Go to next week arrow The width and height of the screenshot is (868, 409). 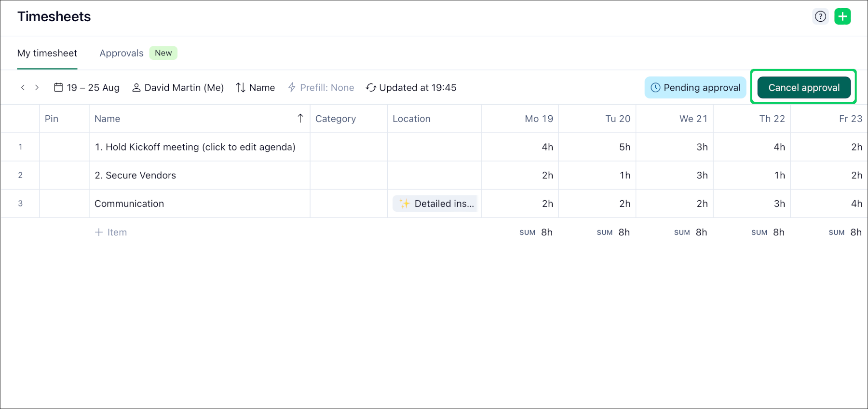pyautogui.click(x=37, y=87)
